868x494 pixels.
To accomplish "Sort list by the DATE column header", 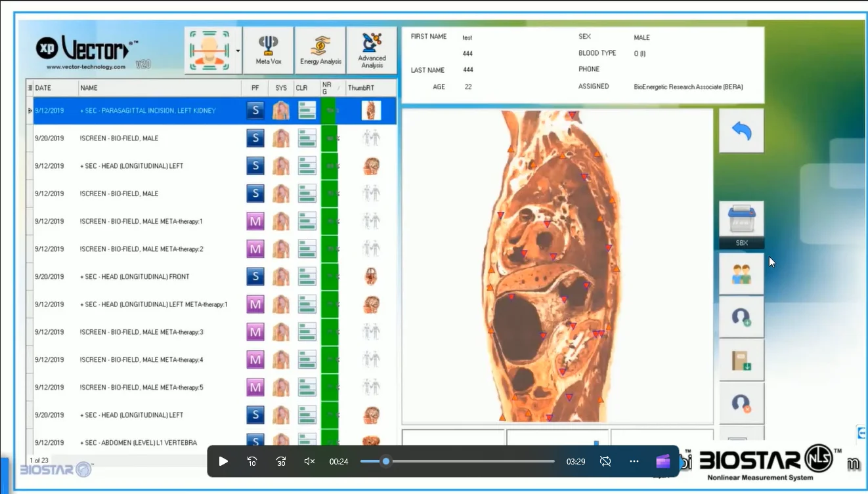I will 43,88.
